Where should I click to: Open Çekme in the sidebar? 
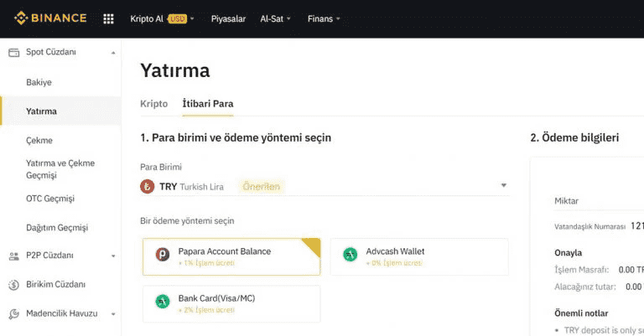pyautogui.click(x=39, y=140)
